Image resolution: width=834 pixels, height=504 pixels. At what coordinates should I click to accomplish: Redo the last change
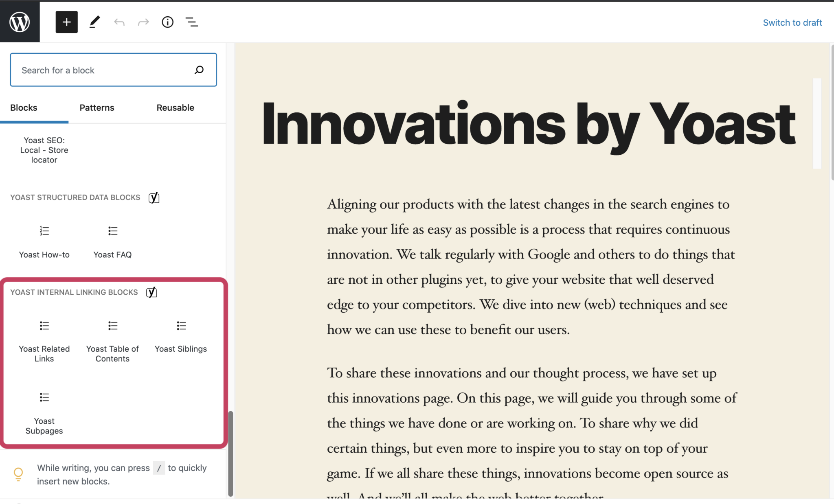(143, 22)
